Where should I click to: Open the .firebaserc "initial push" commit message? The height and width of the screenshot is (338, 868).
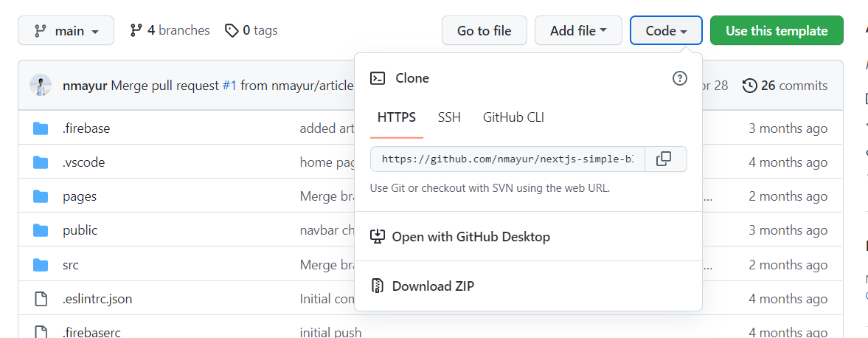(330, 332)
